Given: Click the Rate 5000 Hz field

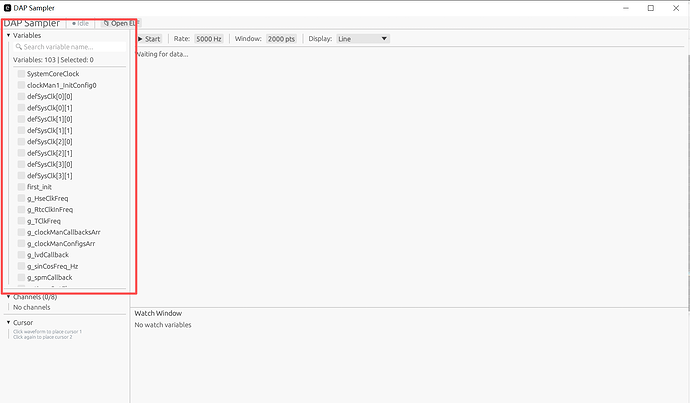Looking at the screenshot, I should [x=209, y=39].
